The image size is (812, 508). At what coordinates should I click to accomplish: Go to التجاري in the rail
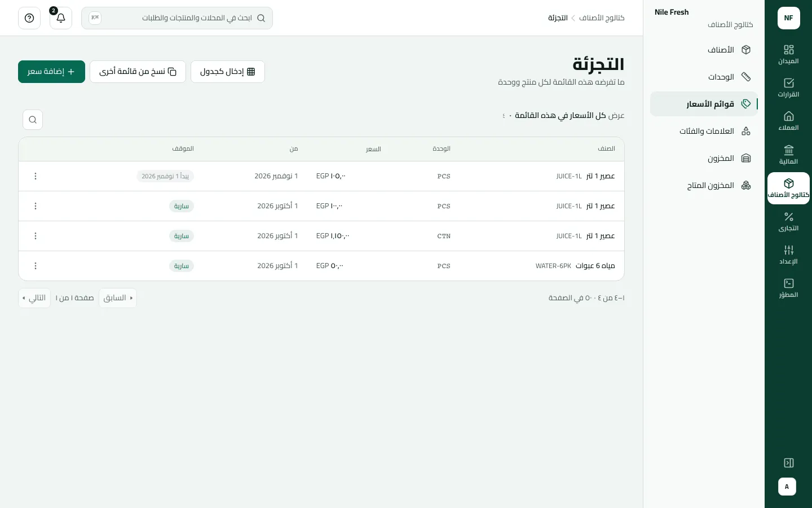tap(788, 222)
